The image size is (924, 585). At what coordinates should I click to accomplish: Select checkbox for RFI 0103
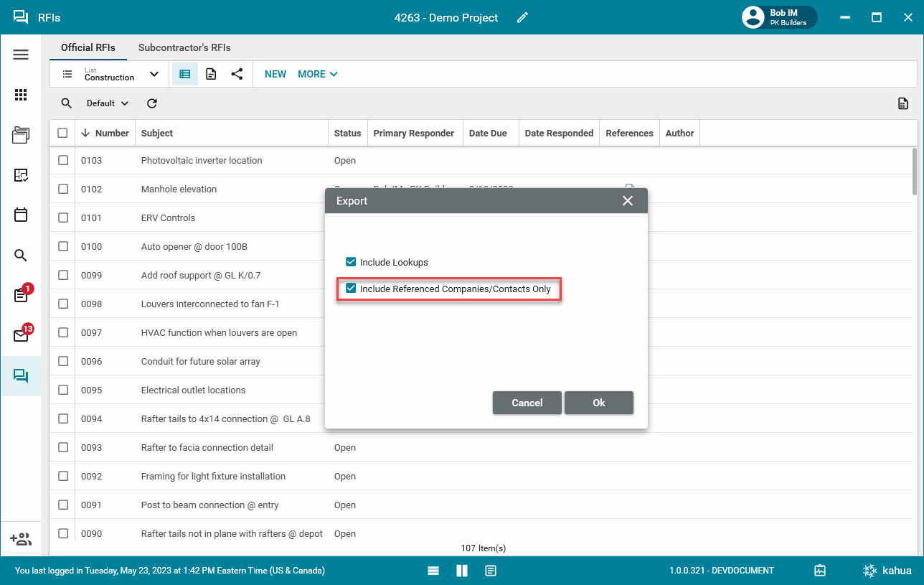(63, 161)
